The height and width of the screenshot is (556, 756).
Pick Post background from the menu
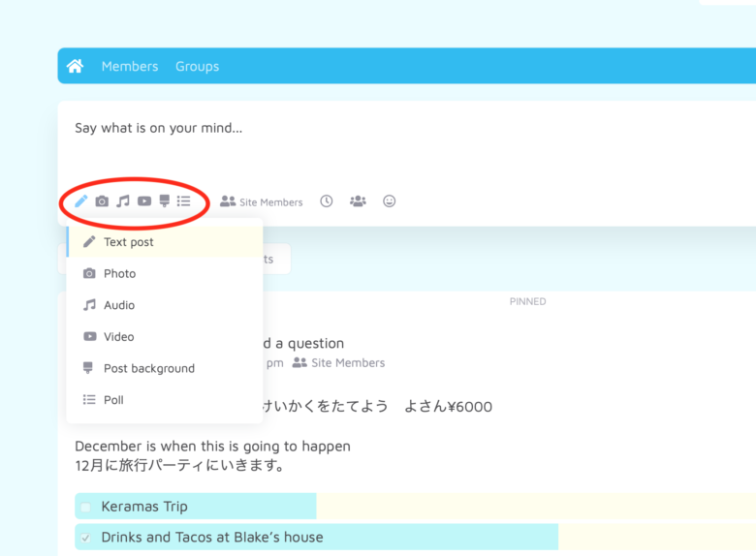148,368
